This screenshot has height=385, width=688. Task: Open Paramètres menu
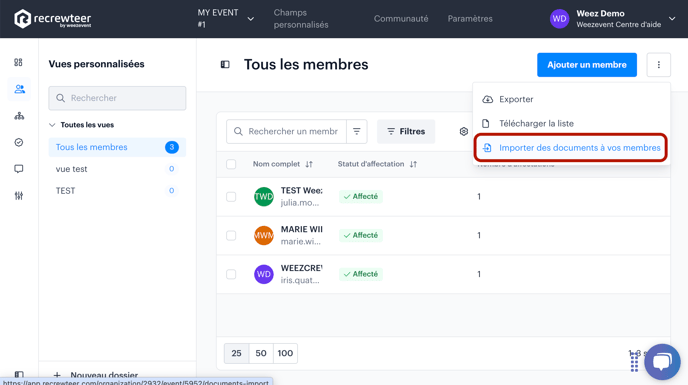tap(470, 19)
